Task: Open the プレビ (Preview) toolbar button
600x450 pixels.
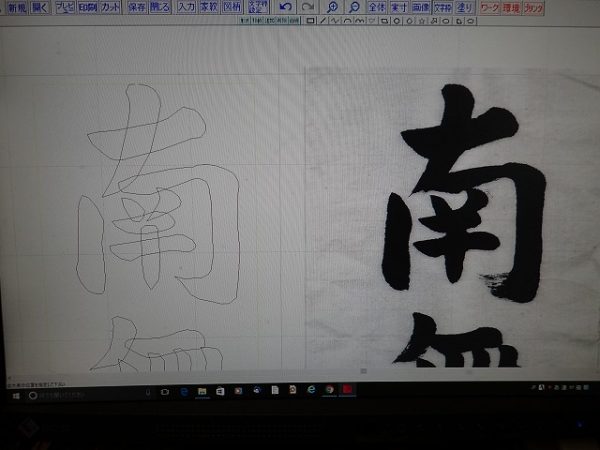Action: [x=65, y=7]
